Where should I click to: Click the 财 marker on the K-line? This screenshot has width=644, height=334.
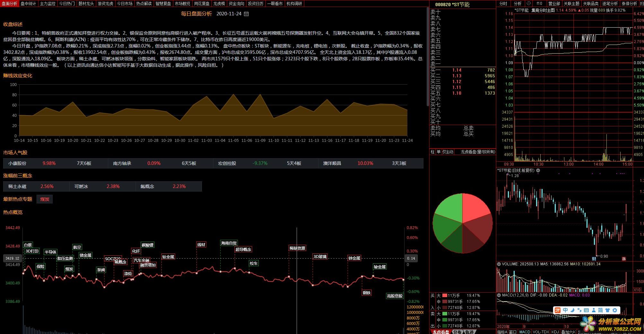pyautogui.click(x=594, y=259)
